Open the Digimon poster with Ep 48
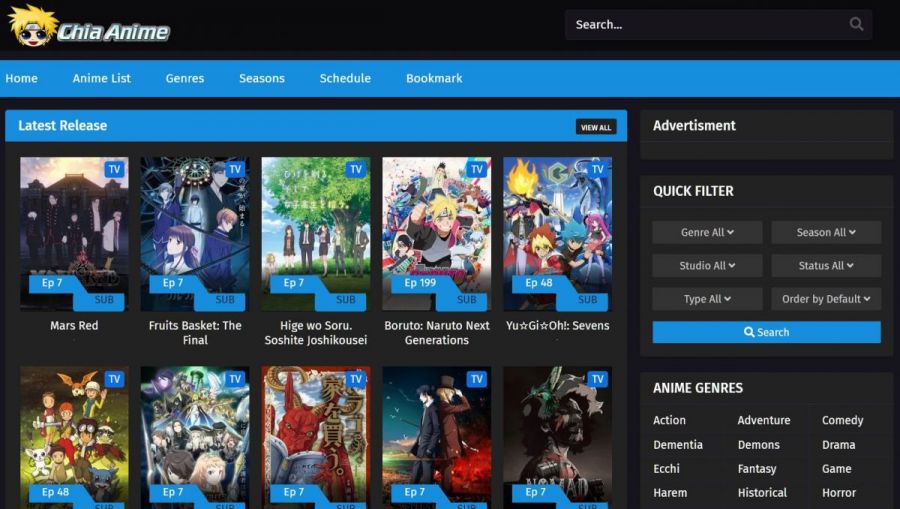The width and height of the screenshot is (900, 509). pyautogui.click(x=74, y=438)
